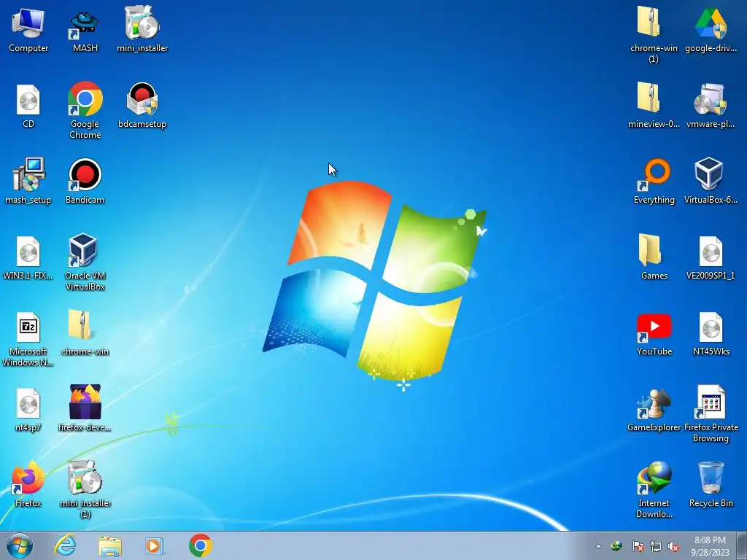Select the chrome-win zip folder on left

(x=85, y=333)
